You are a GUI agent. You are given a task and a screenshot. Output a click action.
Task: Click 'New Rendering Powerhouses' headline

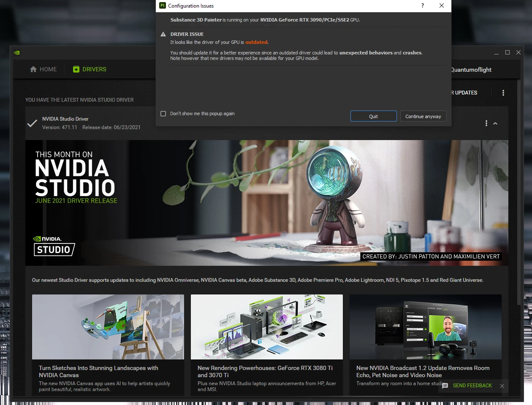pos(265,371)
